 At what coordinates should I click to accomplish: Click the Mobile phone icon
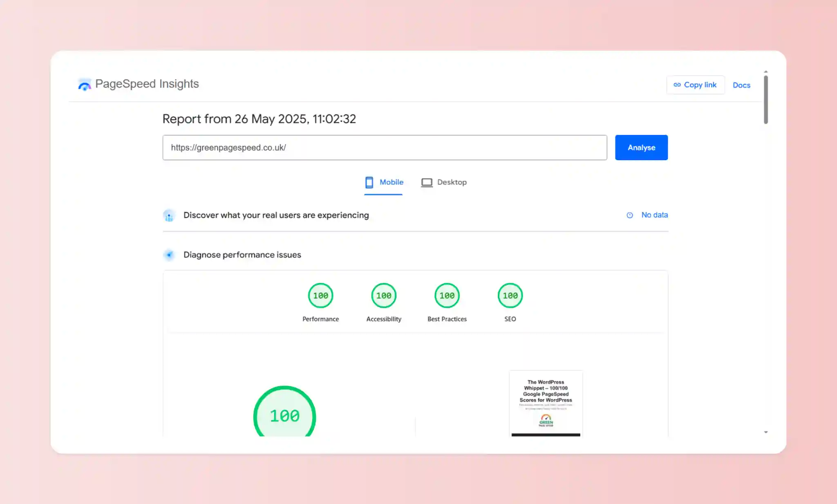pos(369,182)
